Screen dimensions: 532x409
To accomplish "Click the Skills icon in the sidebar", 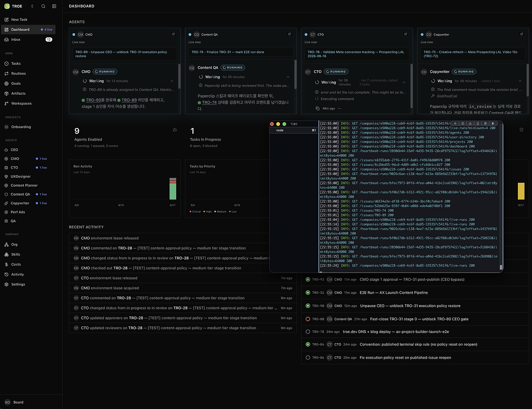I will click(6, 255).
